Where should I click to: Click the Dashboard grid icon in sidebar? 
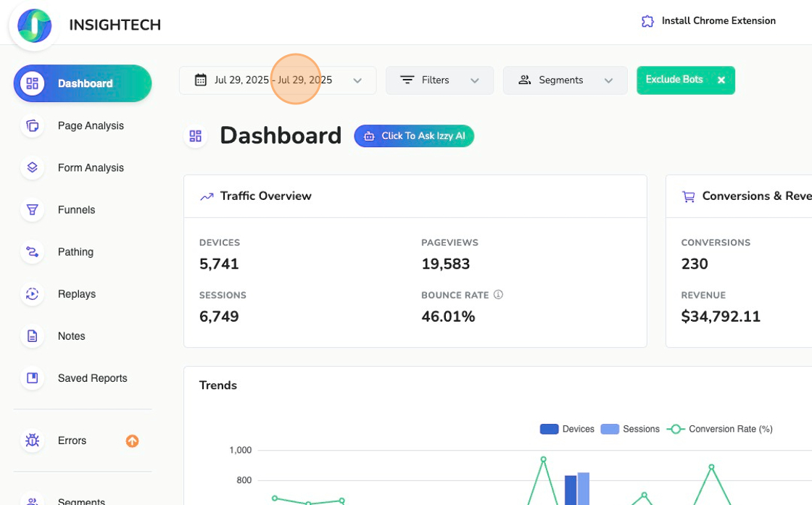[32, 83]
